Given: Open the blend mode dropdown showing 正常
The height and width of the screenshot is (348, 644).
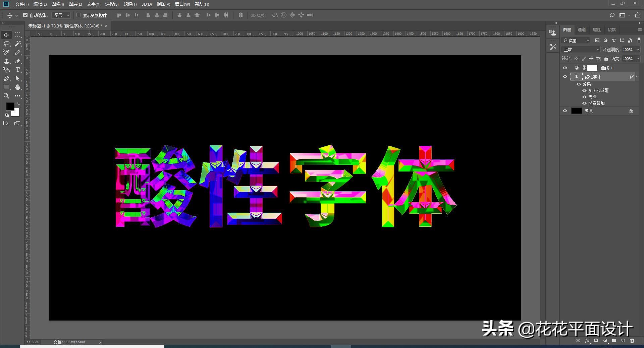Looking at the screenshot, I should tap(580, 49).
